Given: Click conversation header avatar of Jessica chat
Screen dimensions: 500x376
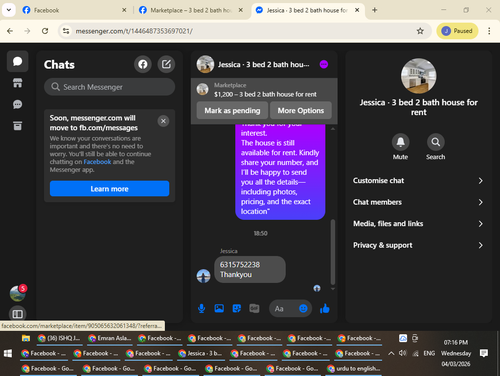Looking at the screenshot, I should pos(205,64).
